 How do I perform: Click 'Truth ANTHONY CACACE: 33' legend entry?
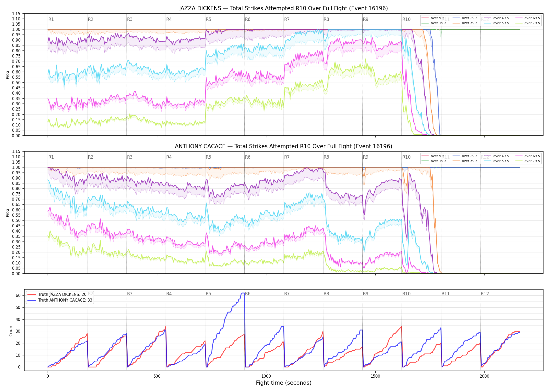click(x=60, y=300)
